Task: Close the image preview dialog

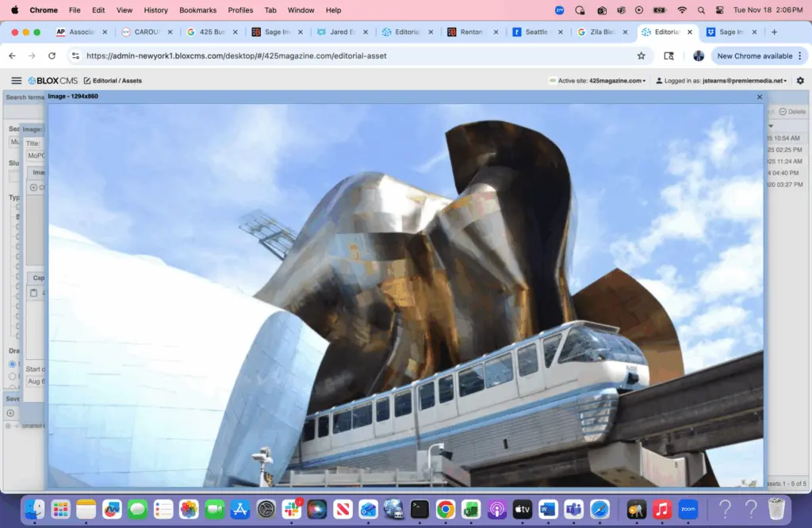Action: click(759, 97)
